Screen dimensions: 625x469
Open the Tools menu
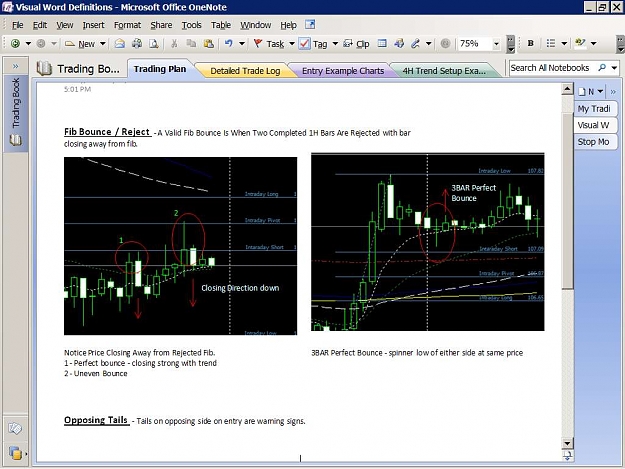click(192, 25)
